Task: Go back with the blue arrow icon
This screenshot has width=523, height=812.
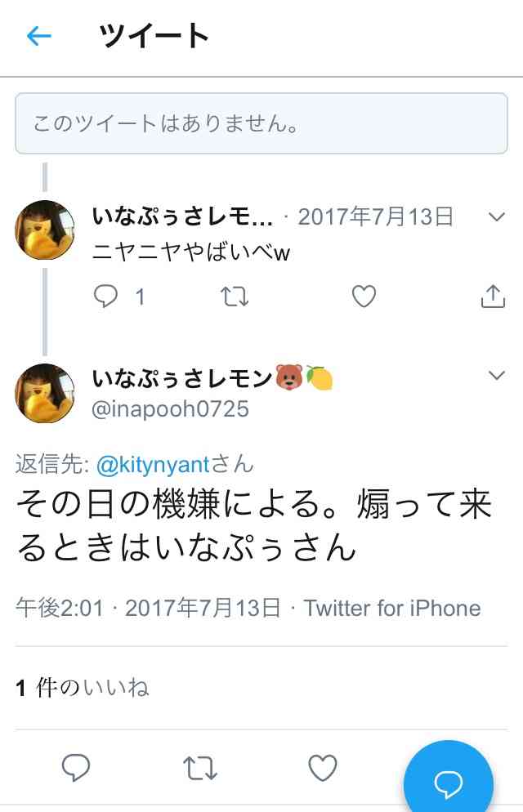Action: (x=39, y=36)
